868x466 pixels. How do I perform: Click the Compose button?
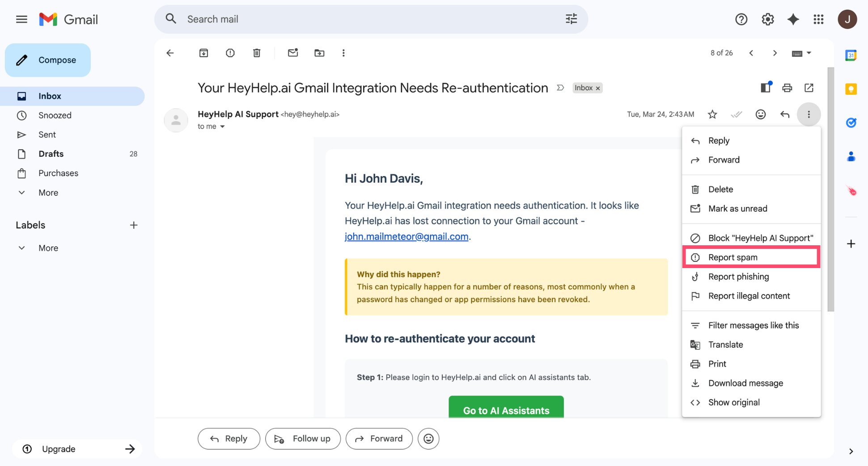point(48,60)
